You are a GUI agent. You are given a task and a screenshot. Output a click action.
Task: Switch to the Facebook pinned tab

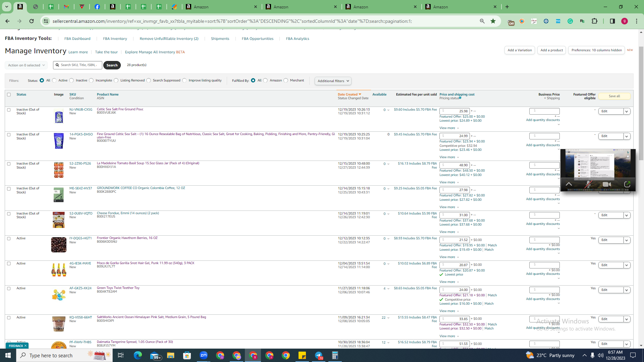97,7
